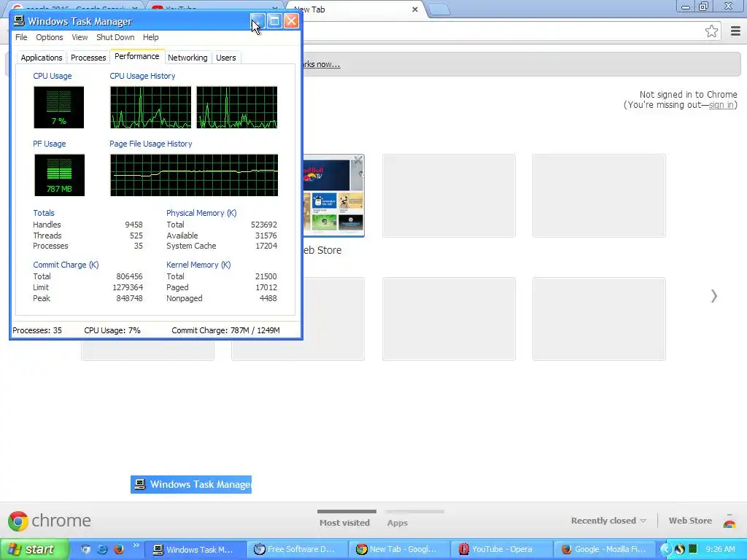Click the Handles value 9458
This screenshot has width=747, height=560.
(133, 225)
